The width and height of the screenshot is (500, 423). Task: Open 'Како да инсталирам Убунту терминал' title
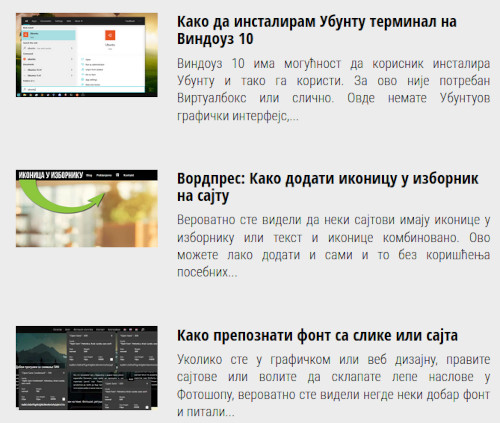[317, 30]
